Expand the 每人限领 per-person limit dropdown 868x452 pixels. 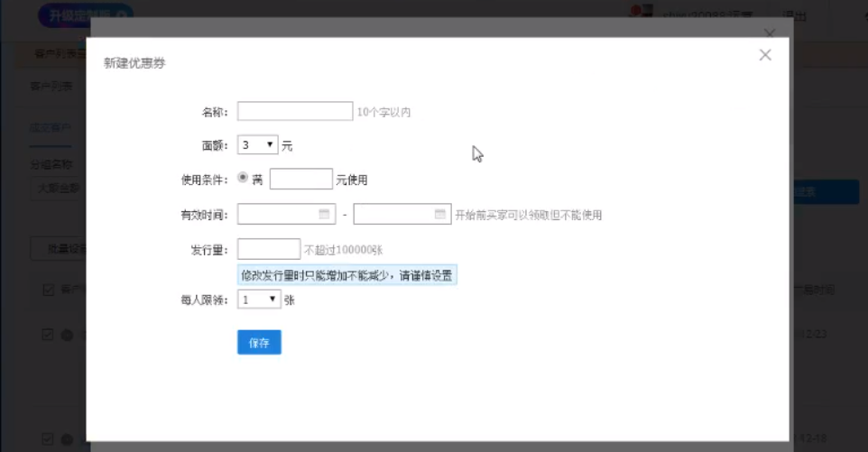point(258,300)
